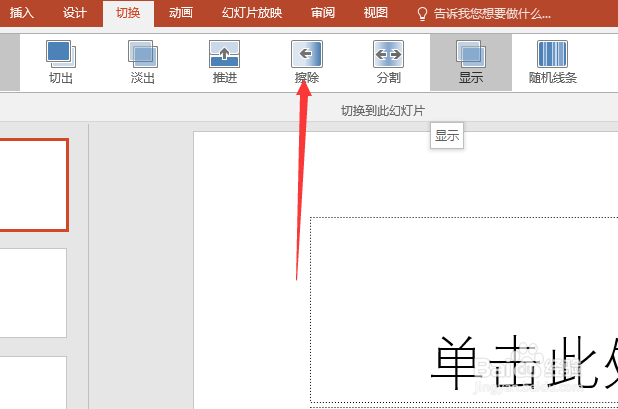618x409 pixels.
Task: Select the third slide thumbnail
Action: point(33,383)
